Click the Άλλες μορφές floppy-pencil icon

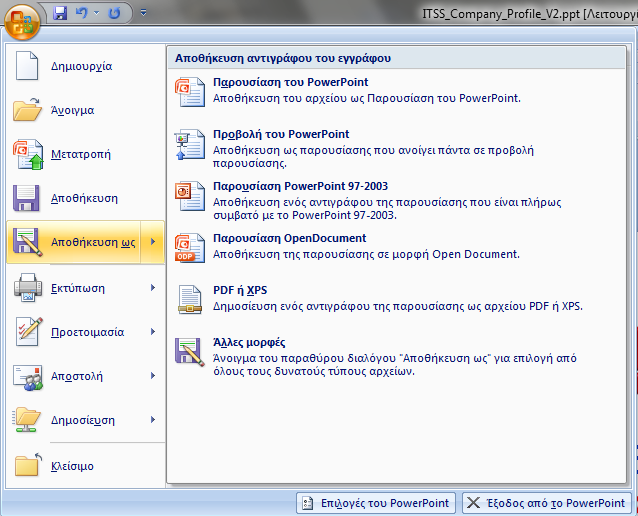(x=190, y=352)
